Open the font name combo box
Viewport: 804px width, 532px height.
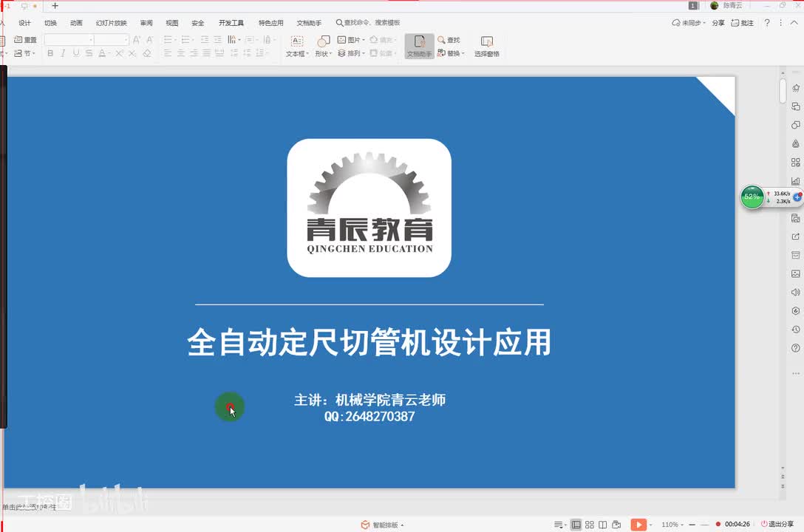click(69, 39)
